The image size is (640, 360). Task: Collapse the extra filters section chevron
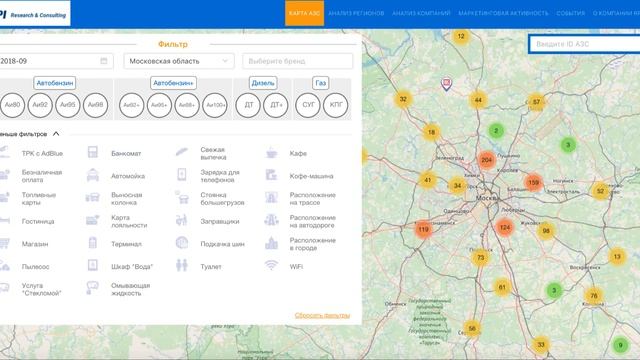click(x=56, y=133)
